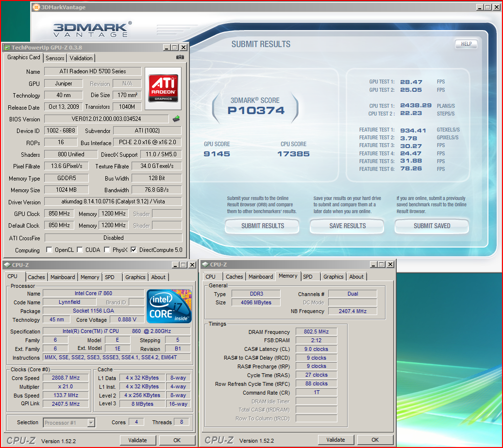
Task: Open the Processor #1 selection dropdown
Action: [91, 423]
